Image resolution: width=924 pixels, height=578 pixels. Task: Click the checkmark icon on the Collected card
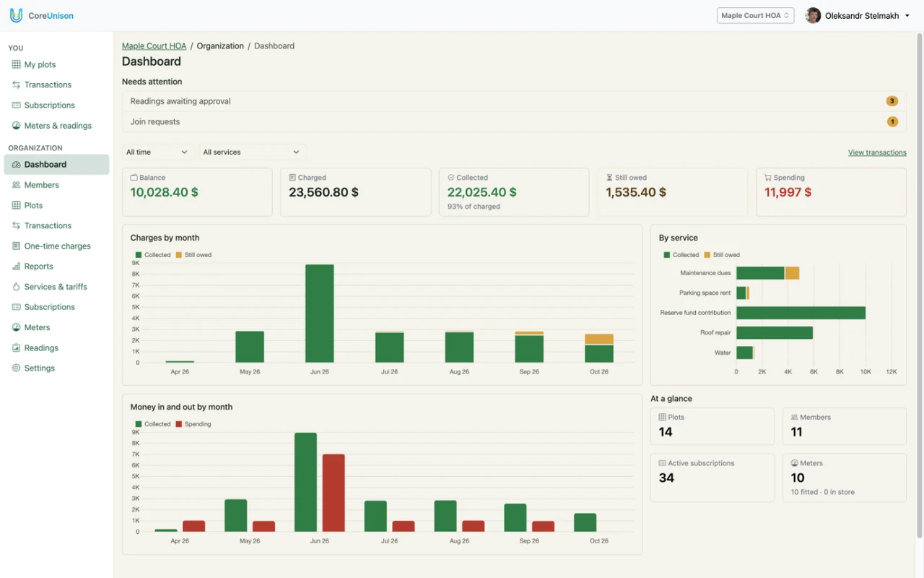pos(451,178)
